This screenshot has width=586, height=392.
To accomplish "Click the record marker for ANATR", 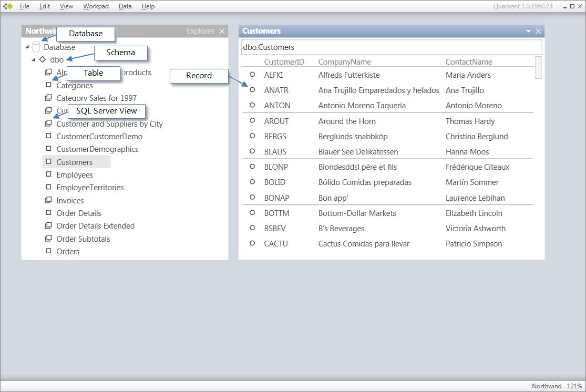I will click(x=252, y=90).
